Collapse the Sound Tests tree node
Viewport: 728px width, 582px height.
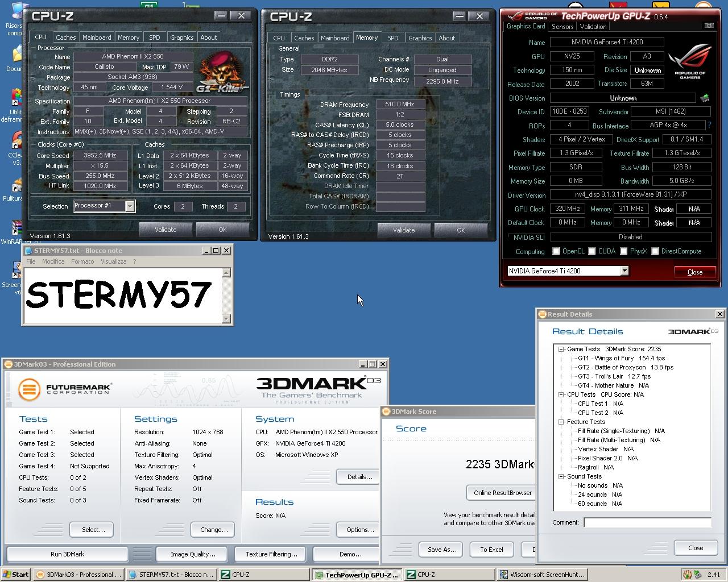point(561,476)
